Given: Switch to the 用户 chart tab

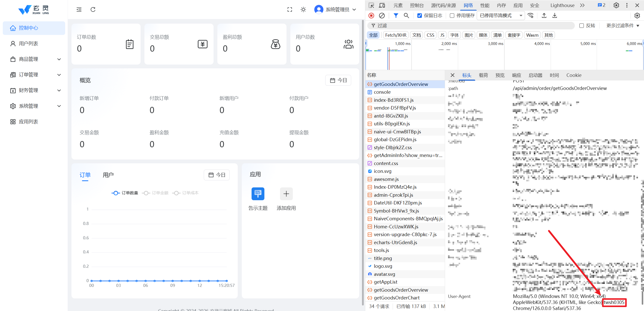Looking at the screenshot, I should pyautogui.click(x=108, y=175).
